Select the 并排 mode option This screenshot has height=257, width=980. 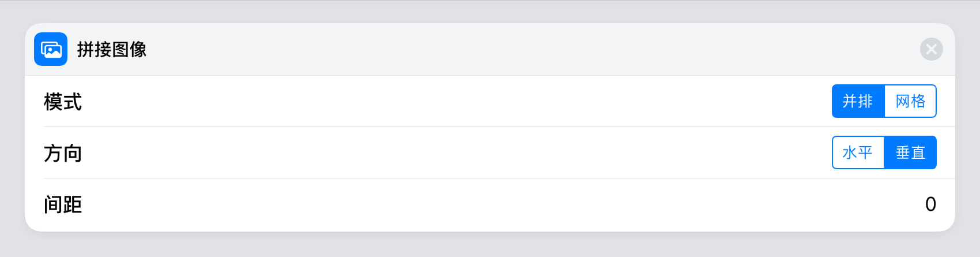pyautogui.click(x=858, y=101)
